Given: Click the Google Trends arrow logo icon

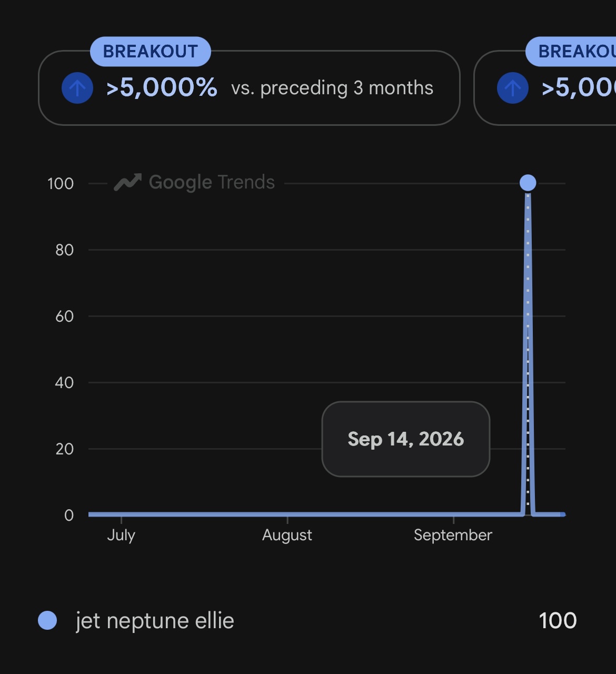Looking at the screenshot, I should click(128, 183).
